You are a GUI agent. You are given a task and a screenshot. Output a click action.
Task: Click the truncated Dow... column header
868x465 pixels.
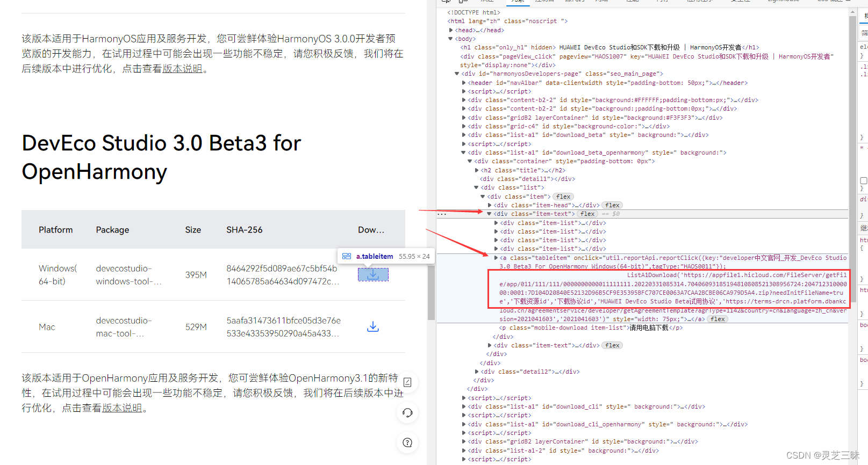click(x=371, y=230)
